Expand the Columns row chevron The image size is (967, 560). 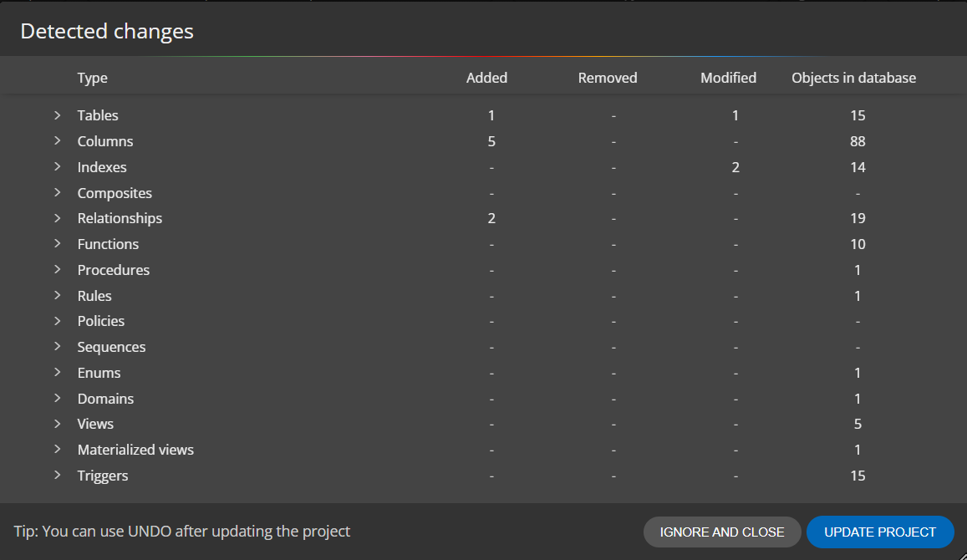(x=58, y=140)
